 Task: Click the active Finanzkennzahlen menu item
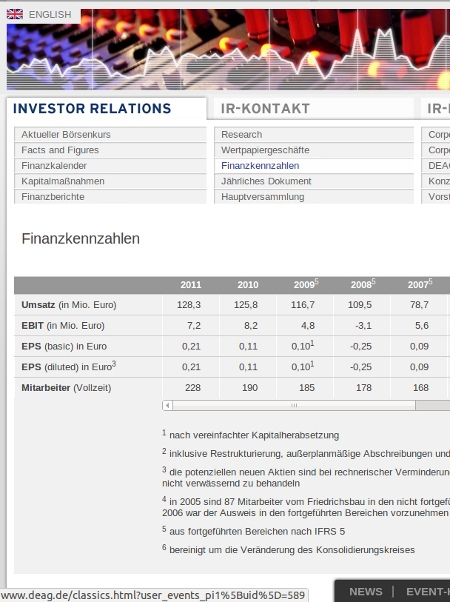(314, 165)
